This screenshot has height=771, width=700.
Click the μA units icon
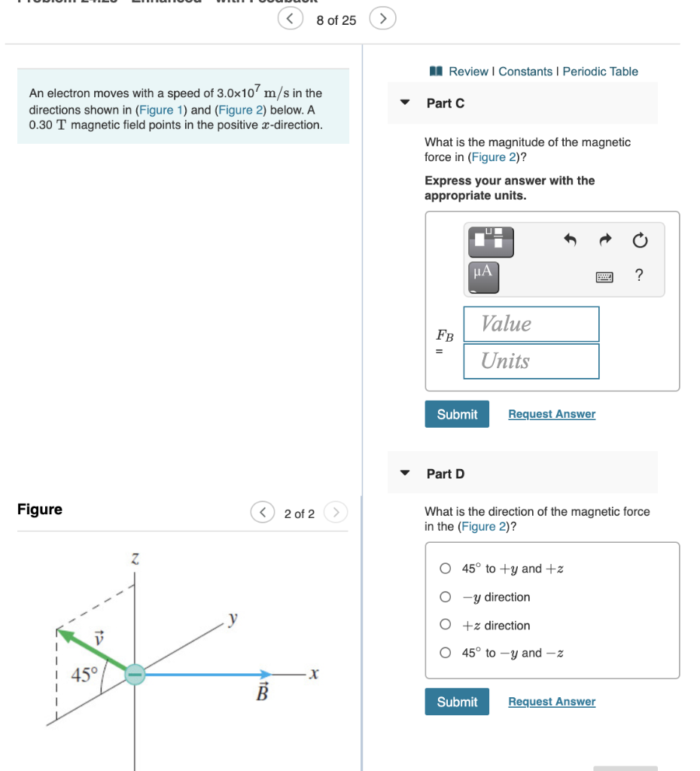coord(482,276)
